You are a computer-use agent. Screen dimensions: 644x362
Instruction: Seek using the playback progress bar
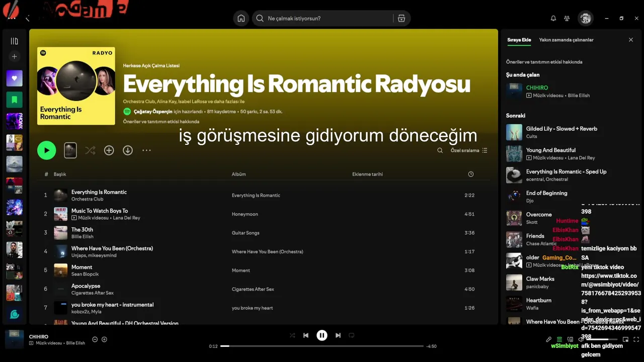322,346
